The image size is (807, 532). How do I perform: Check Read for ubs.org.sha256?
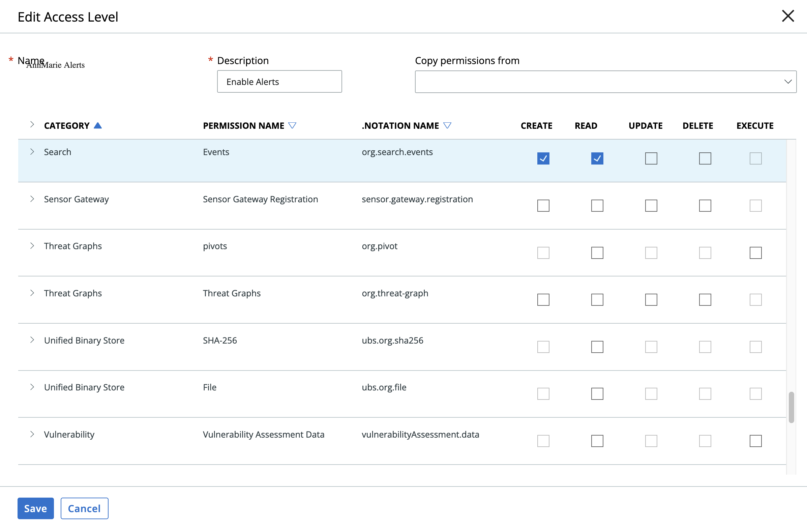click(597, 347)
